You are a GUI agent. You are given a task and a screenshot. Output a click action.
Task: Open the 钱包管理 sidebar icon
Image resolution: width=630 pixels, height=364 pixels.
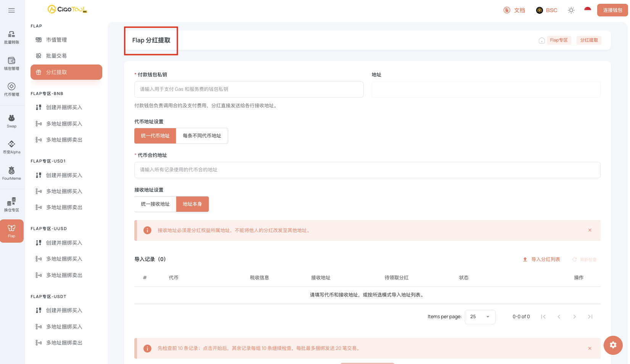[x=12, y=64]
